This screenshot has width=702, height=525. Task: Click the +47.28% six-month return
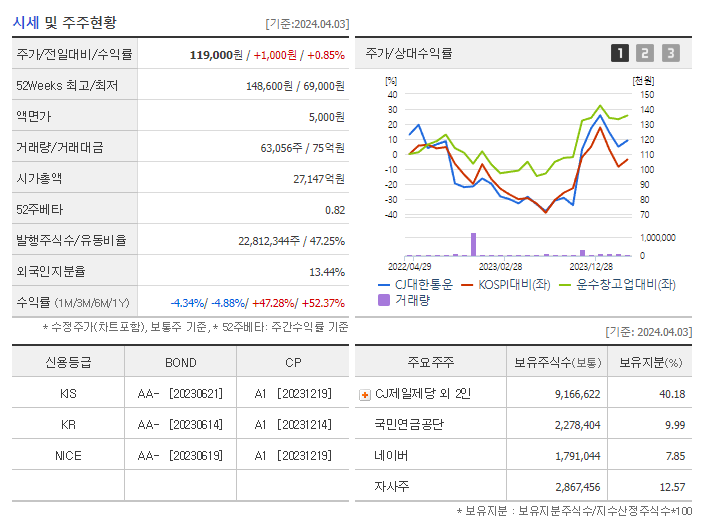273,303
